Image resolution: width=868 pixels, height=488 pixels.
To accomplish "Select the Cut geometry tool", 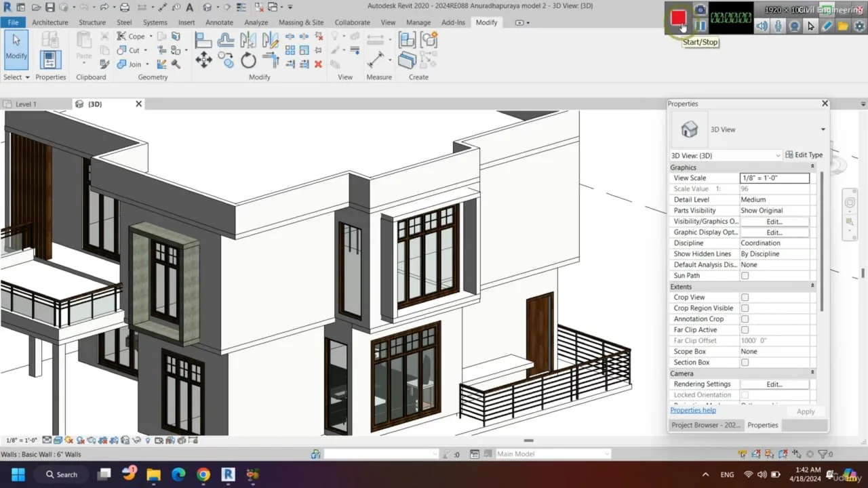I will pyautogui.click(x=128, y=50).
